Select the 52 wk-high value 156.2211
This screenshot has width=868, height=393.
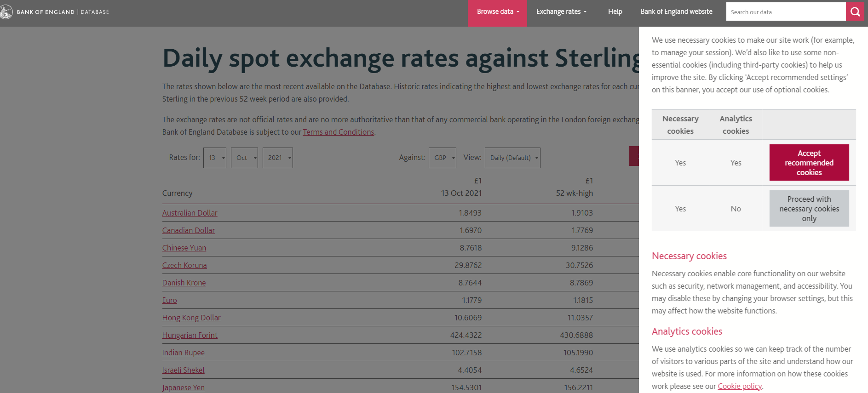579,387
